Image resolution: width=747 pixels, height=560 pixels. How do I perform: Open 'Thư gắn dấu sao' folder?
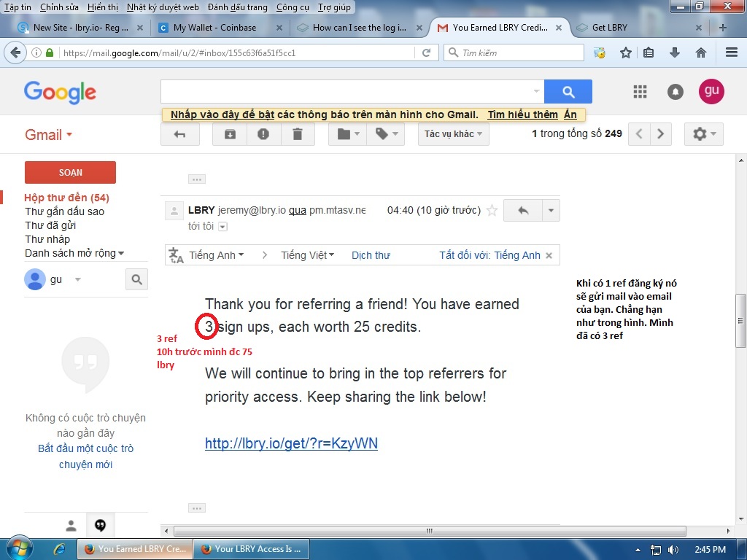click(x=64, y=211)
